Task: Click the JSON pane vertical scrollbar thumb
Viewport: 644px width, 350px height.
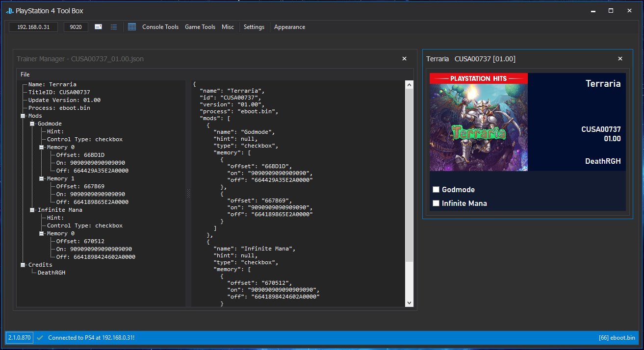Action: [410, 175]
